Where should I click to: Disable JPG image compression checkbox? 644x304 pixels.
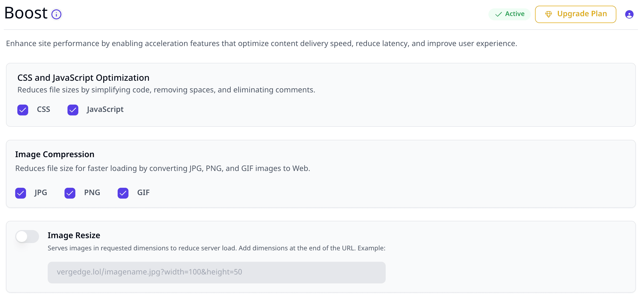[x=21, y=193]
